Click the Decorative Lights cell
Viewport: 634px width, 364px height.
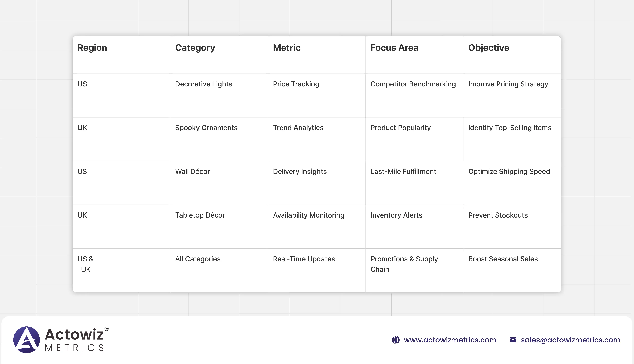coord(203,84)
